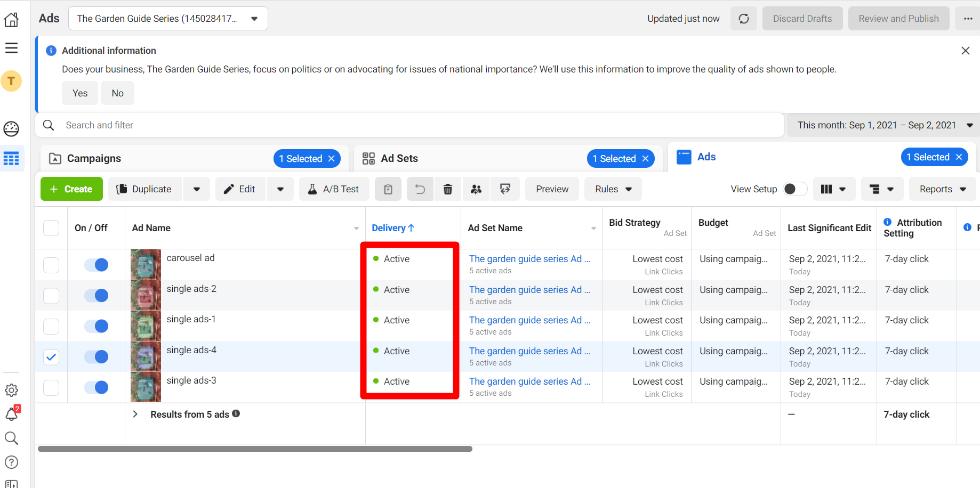Answer No to the politics question
980x488 pixels.
(117, 93)
